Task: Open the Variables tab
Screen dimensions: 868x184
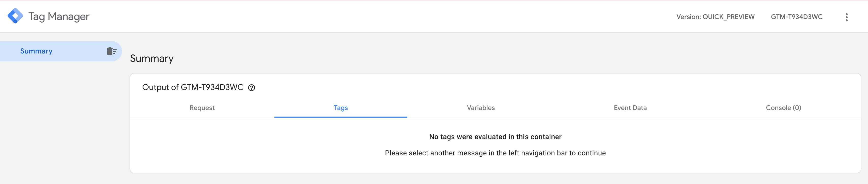Action: click(x=480, y=108)
